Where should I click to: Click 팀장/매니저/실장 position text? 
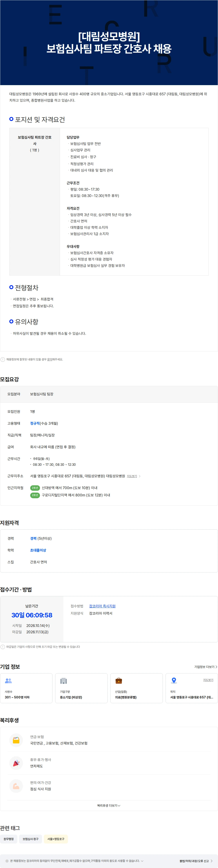(42, 435)
